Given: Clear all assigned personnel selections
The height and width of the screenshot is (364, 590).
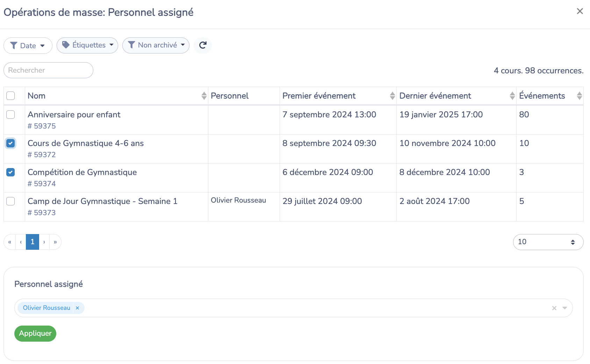Looking at the screenshot, I should [554, 308].
